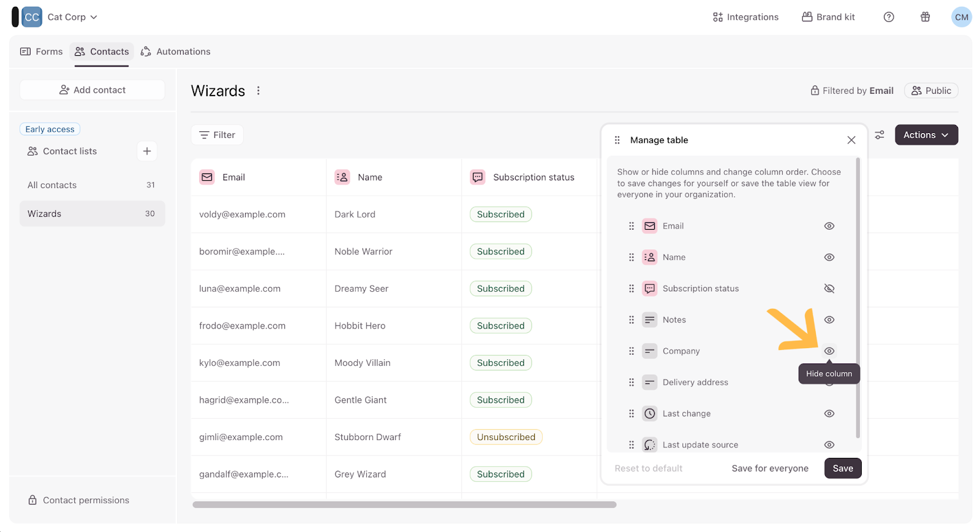Screen dimensions: 980x532
Task: Open the Public visibility selector
Action: click(x=931, y=91)
